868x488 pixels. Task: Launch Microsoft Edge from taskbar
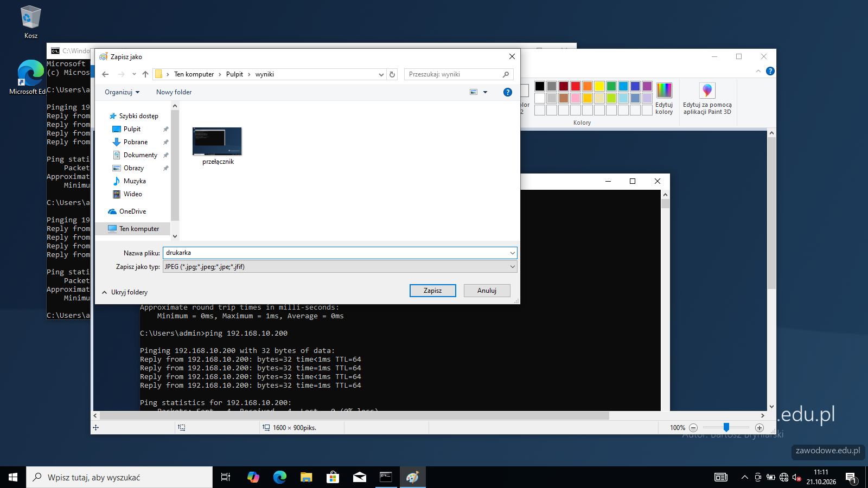tap(279, 477)
